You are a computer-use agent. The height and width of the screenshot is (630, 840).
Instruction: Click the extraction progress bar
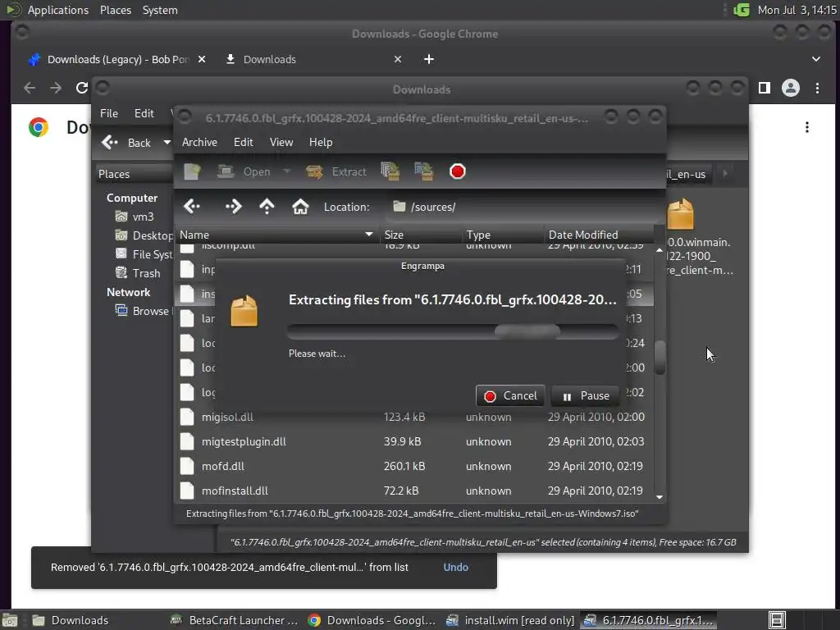[x=453, y=331]
